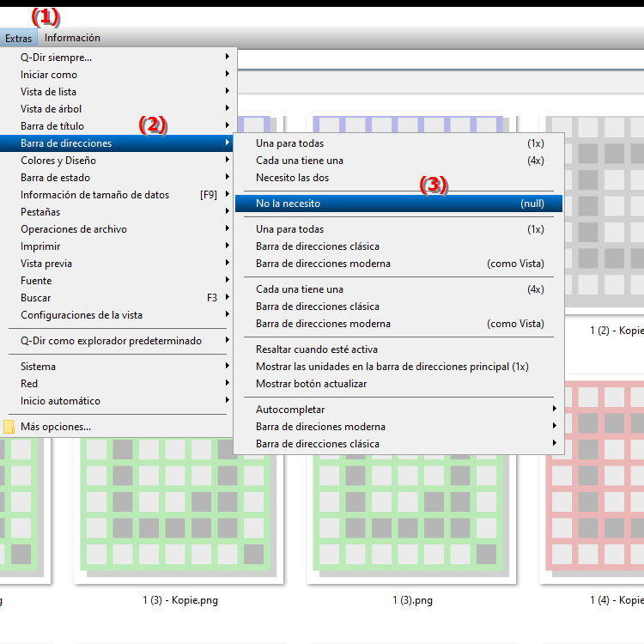The image size is (644, 644).
Task: Open Inicio automático submenu
Action: point(117,401)
